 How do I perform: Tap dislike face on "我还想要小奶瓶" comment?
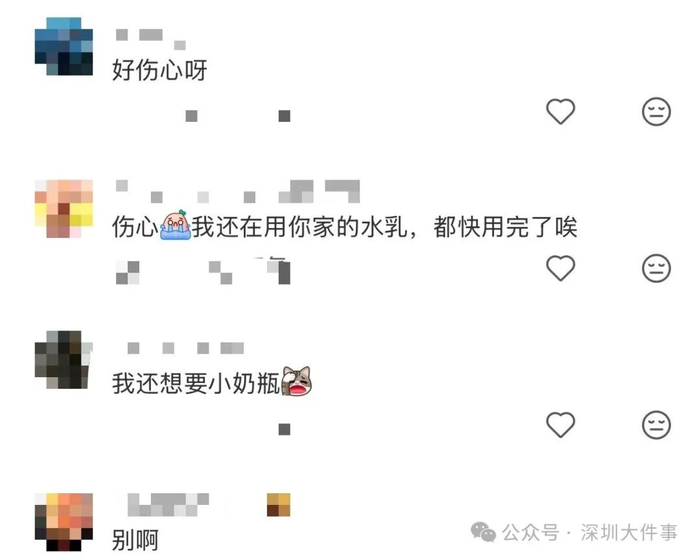click(x=656, y=425)
